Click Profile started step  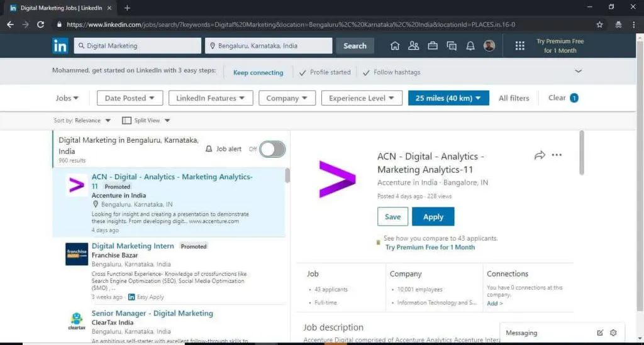pyautogui.click(x=325, y=72)
